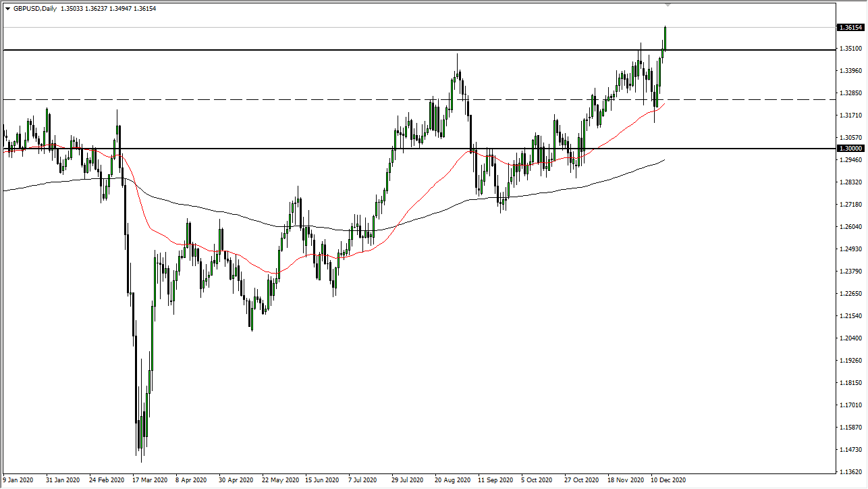Click the 17 Mar 2020 date axis label
868x489 pixels.
[x=150, y=480]
